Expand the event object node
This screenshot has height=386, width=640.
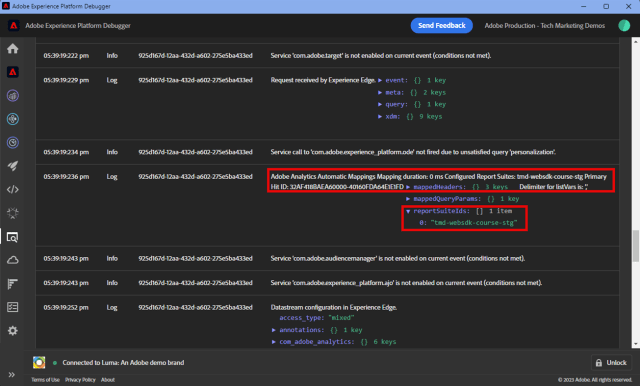(x=380, y=80)
